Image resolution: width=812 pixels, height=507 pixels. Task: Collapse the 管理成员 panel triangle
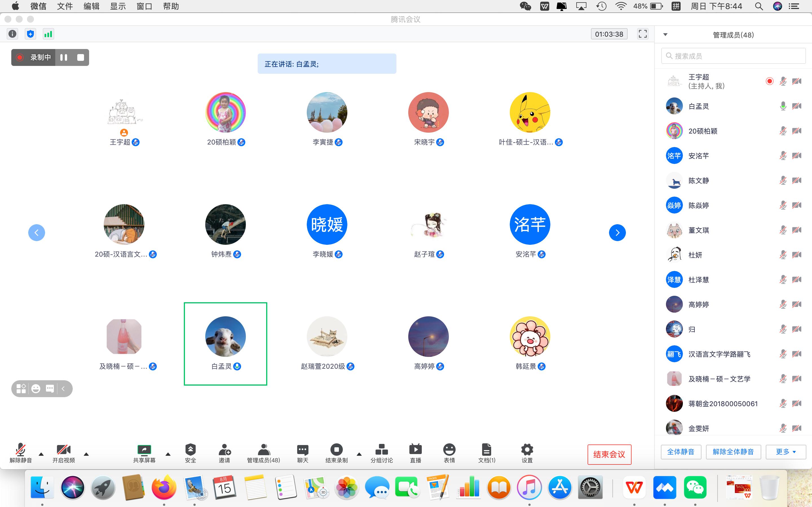[665, 35]
